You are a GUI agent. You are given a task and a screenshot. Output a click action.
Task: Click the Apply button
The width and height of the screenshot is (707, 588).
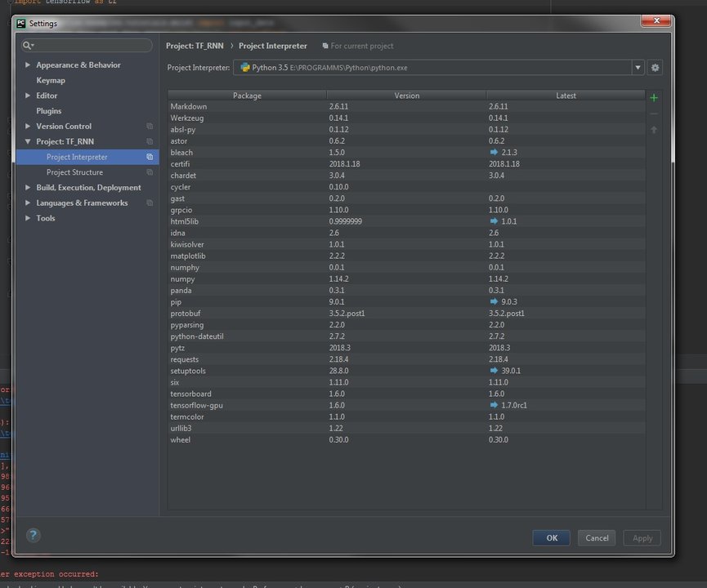[x=642, y=538]
